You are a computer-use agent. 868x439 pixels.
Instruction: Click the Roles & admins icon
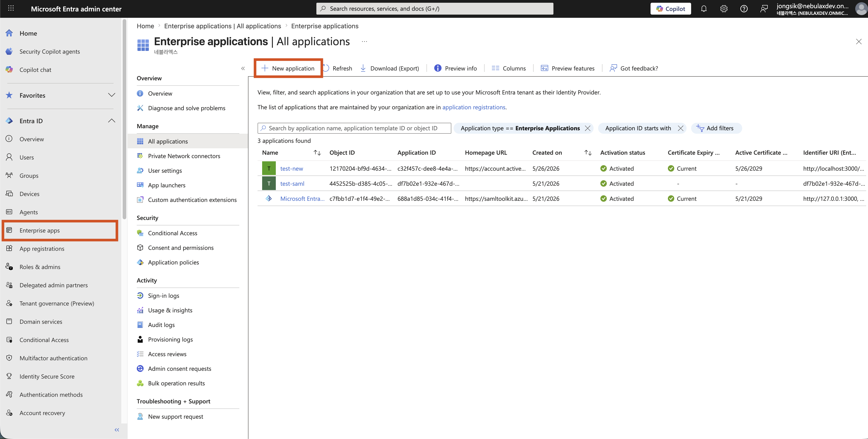(9, 266)
